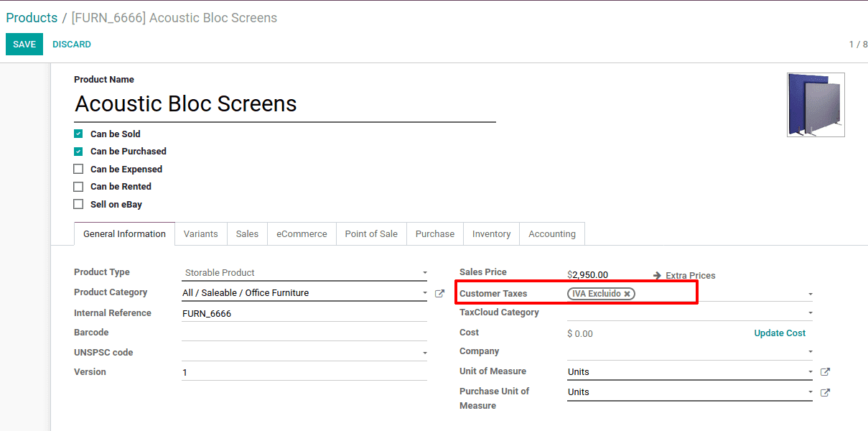Go back to Products breadcrumb
The image size is (868, 431).
coord(32,18)
